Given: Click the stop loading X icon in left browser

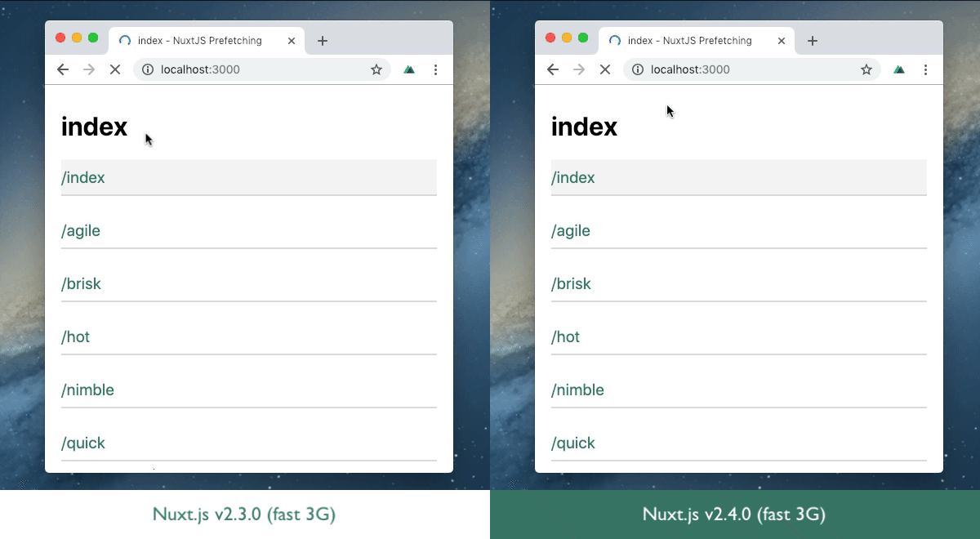Looking at the screenshot, I should pyautogui.click(x=115, y=69).
